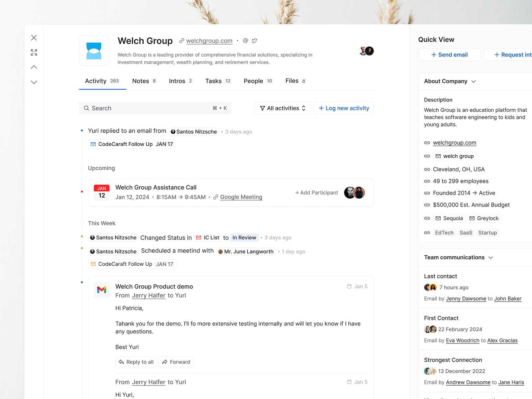Select the Startup tag
532x399 pixels.
coord(487,233)
